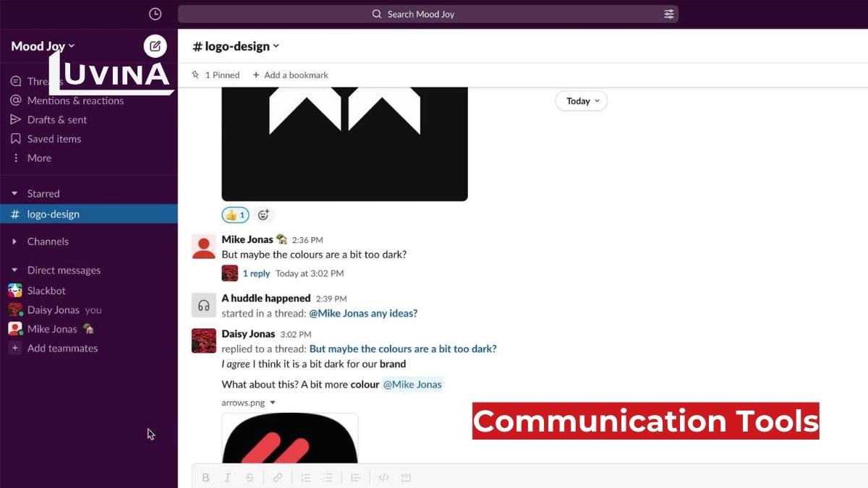The width and height of the screenshot is (868, 488).
Task: Toggle strikethrough formatting in composer
Action: click(x=250, y=477)
